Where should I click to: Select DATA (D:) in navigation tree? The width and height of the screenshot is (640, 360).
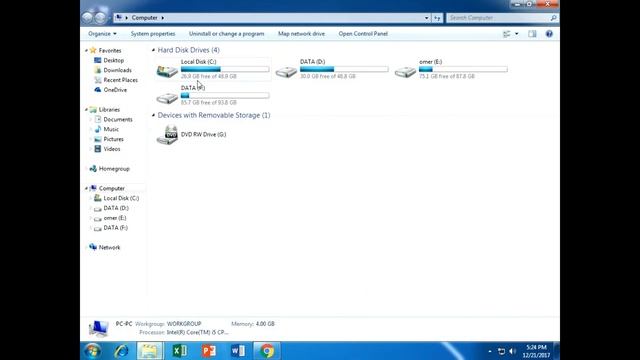click(x=116, y=208)
